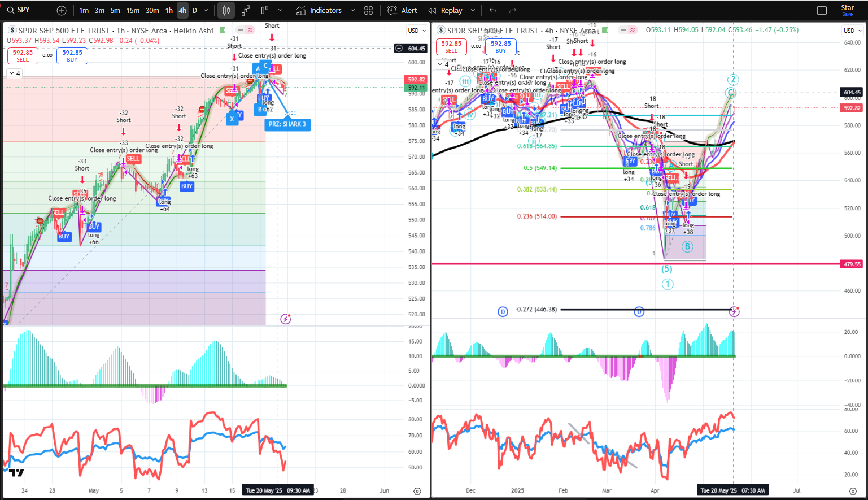The width and height of the screenshot is (868, 500).
Task: Create a new Alert
Action: [403, 10]
